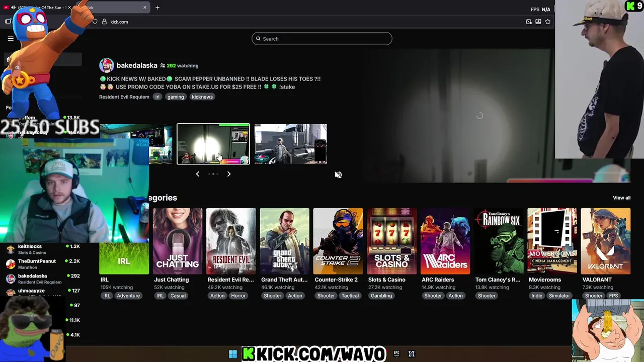Viewport: 644px width, 362px height.
Task: Click the Just Chatting category title
Action: point(172,280)
